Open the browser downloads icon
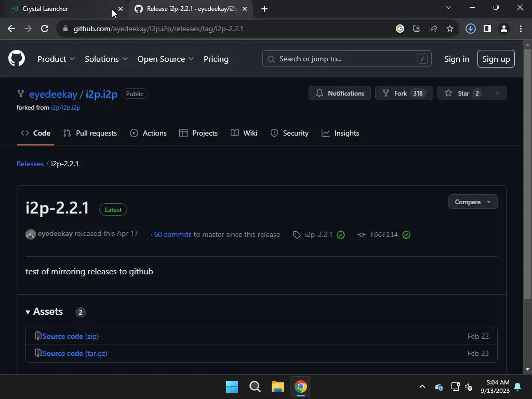The image size is (532, 399). [471, 29]
